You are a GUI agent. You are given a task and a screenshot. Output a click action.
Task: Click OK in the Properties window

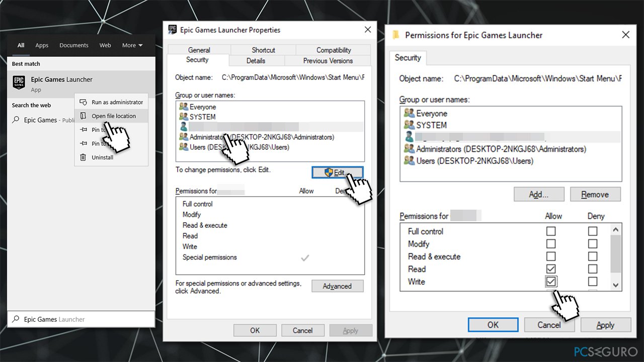(255, 330)
